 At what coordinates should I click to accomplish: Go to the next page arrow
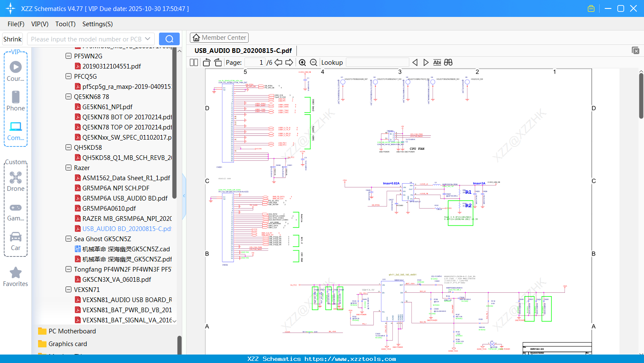(289, 63)
